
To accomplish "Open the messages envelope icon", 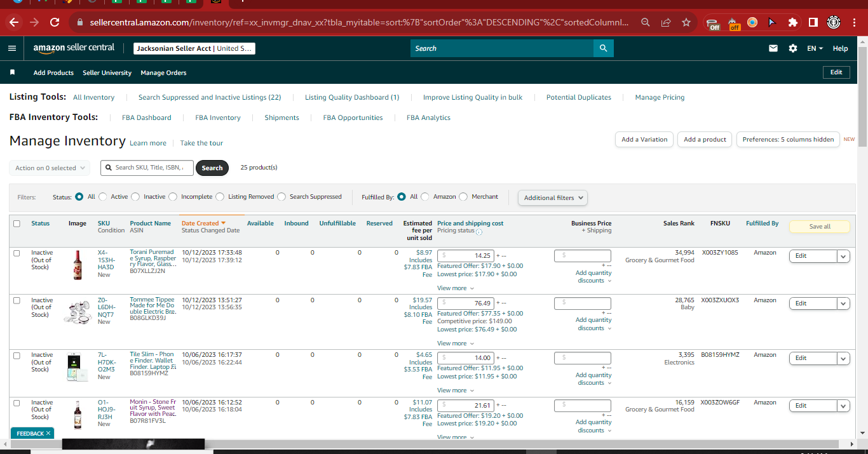I will tap(773, 48).
